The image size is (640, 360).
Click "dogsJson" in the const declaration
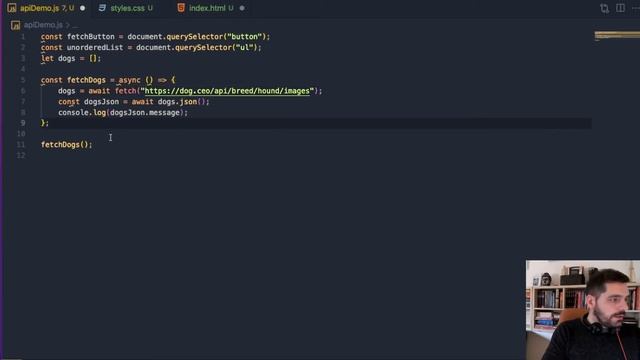click(101, 102)
